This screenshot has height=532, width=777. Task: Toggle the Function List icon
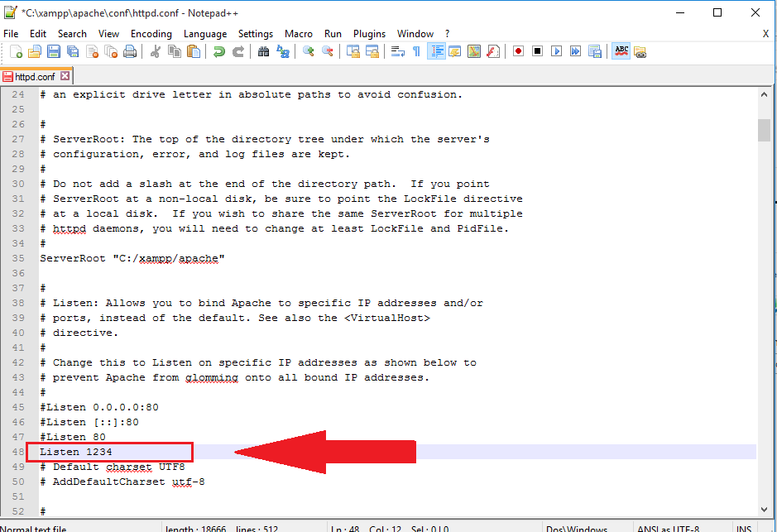[x=493, y=51]
